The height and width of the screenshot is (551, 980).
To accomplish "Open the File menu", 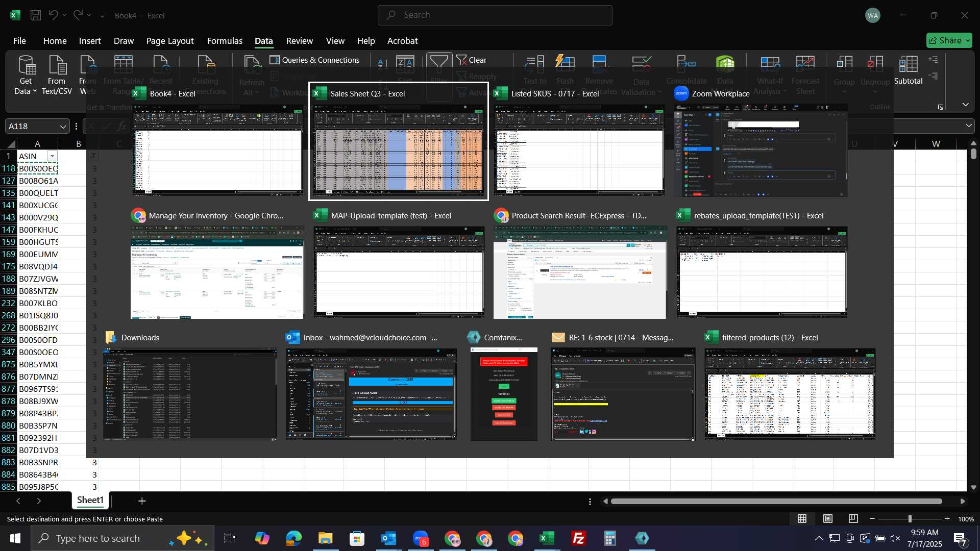I will click(19, 41).
